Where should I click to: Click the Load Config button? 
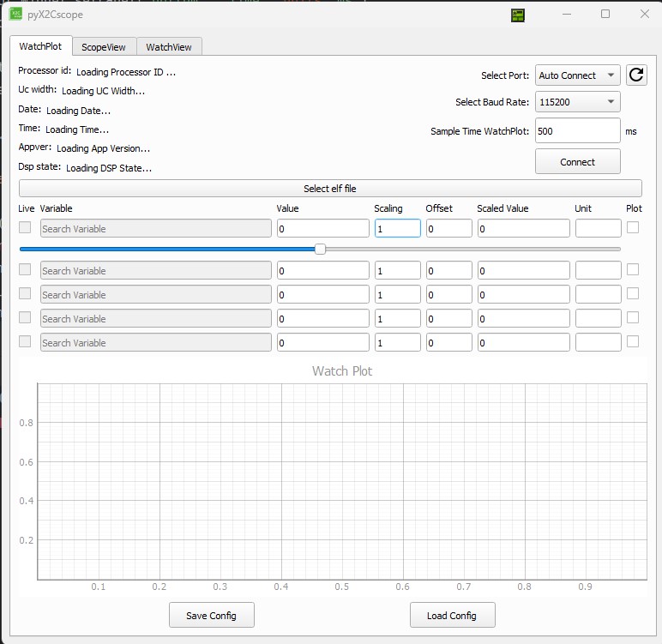click(x=452, y=615)
